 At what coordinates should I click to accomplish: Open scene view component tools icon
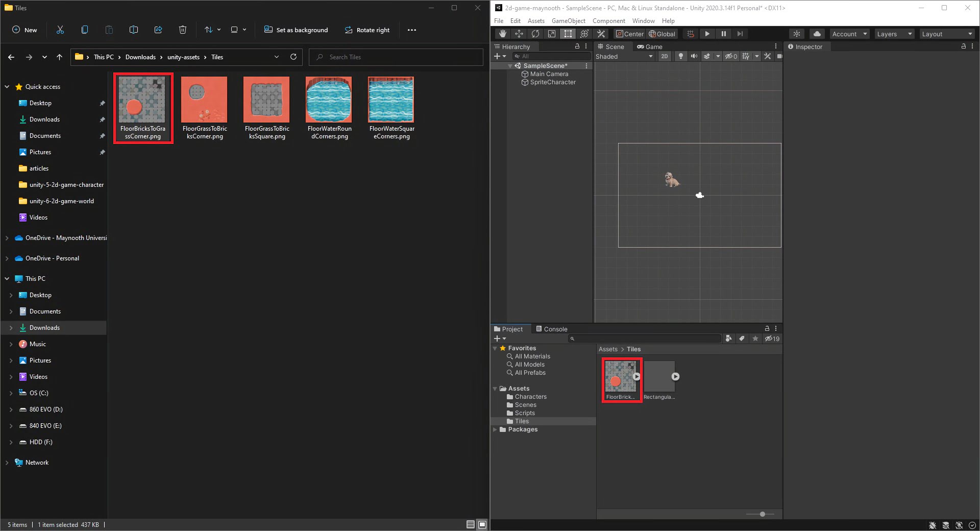click(767, 56)
